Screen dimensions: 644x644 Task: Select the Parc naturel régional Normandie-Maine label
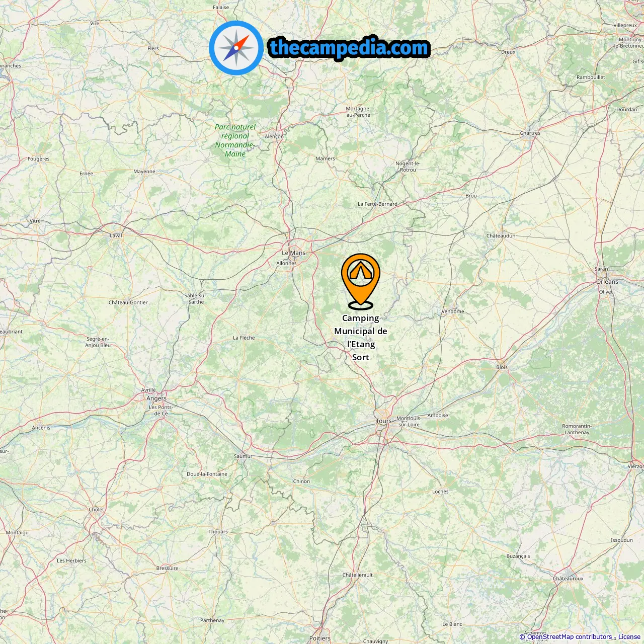click(235, 140)
